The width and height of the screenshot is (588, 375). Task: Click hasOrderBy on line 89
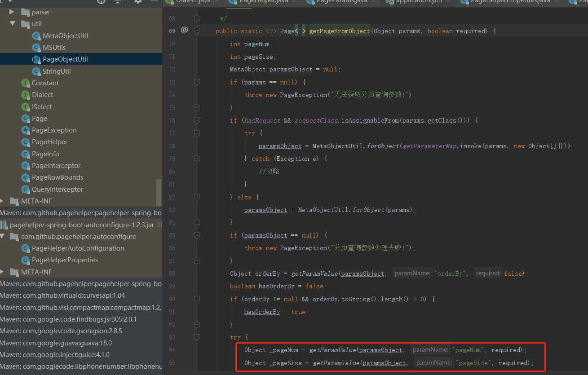coord(276,286)
